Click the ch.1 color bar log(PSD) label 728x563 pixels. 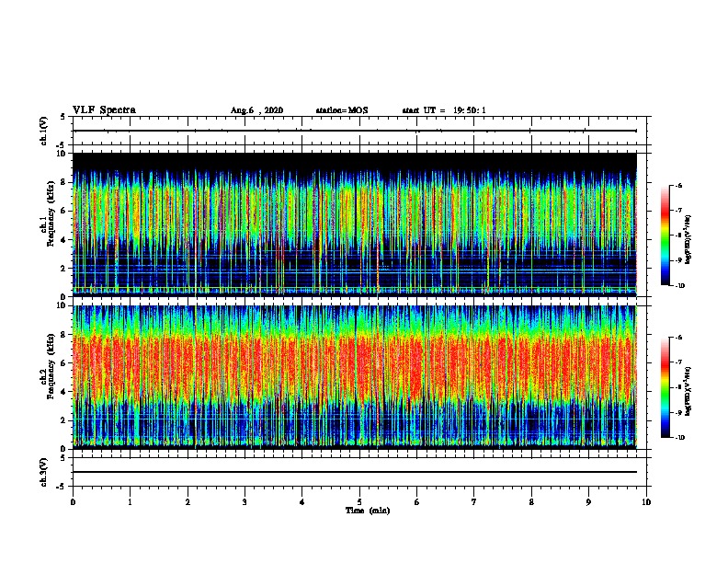tap(688, 239)
